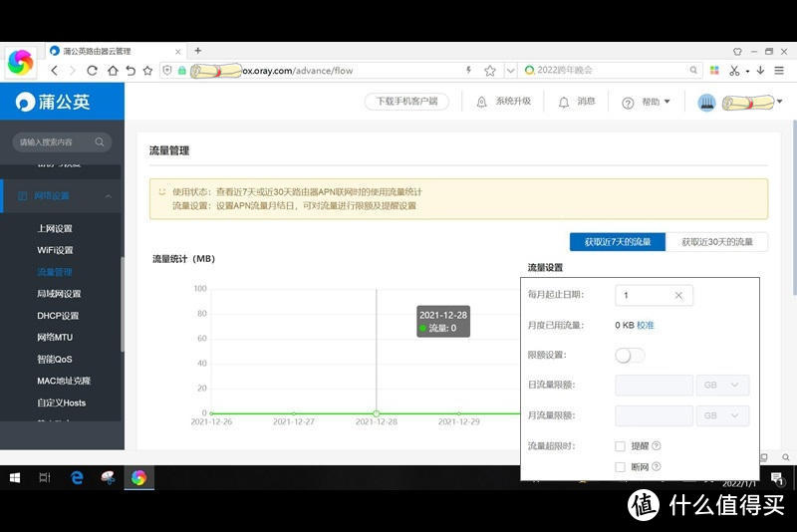Open 自定义Hosts in sidebar
The width and height of the screenshot is (797, 532).
62,402
